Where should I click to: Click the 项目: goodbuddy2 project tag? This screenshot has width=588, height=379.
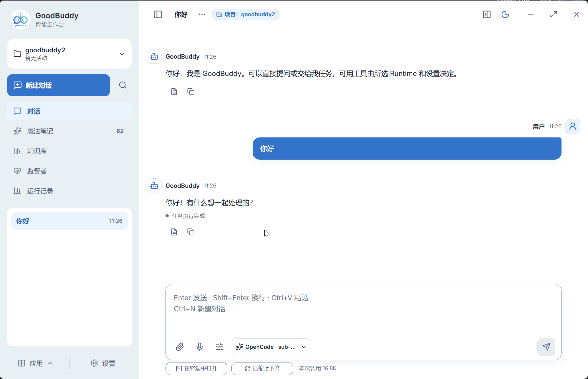tap(246, 15)
